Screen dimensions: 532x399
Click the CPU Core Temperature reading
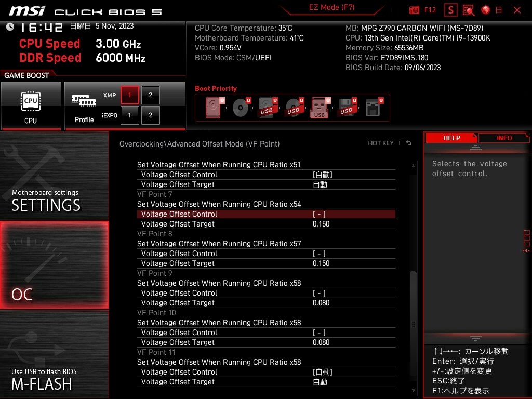244,28
